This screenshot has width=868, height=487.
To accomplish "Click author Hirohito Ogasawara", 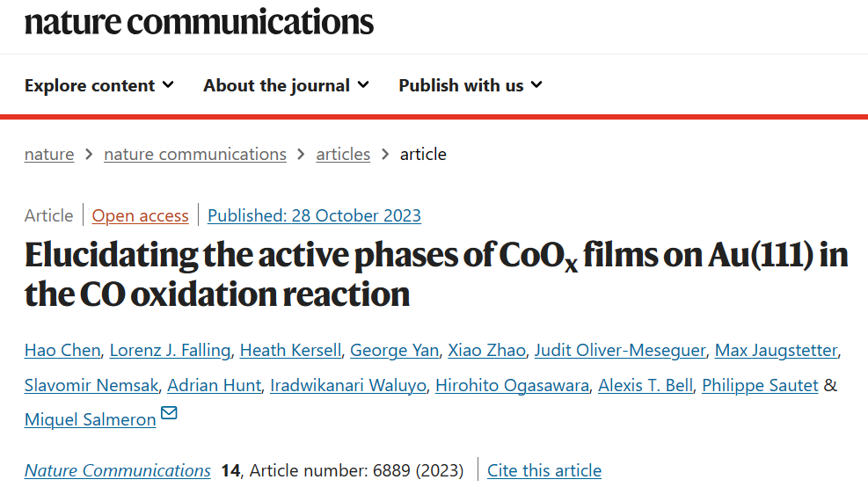I will 512,385.
